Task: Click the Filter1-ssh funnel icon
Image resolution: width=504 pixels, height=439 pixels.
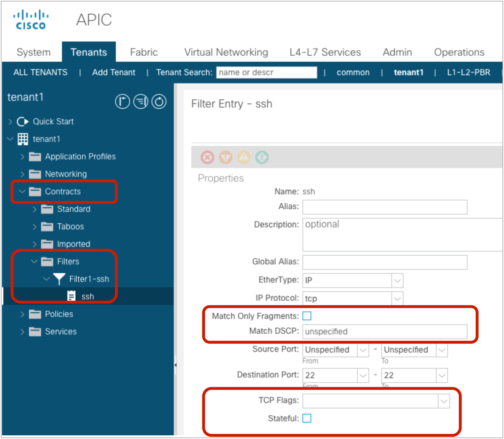Action: click(x=59, y=279)
